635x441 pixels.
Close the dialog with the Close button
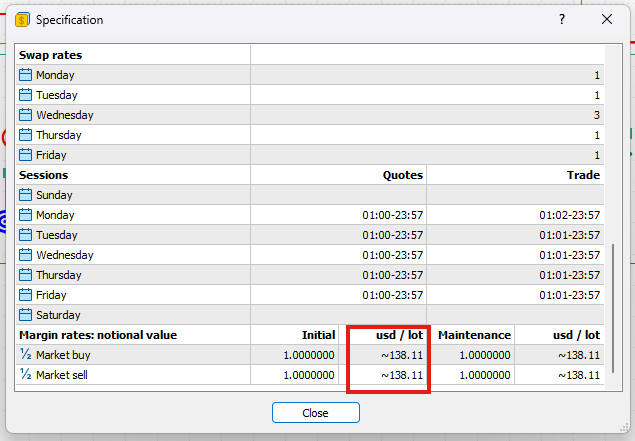click(x=315, y=413)
